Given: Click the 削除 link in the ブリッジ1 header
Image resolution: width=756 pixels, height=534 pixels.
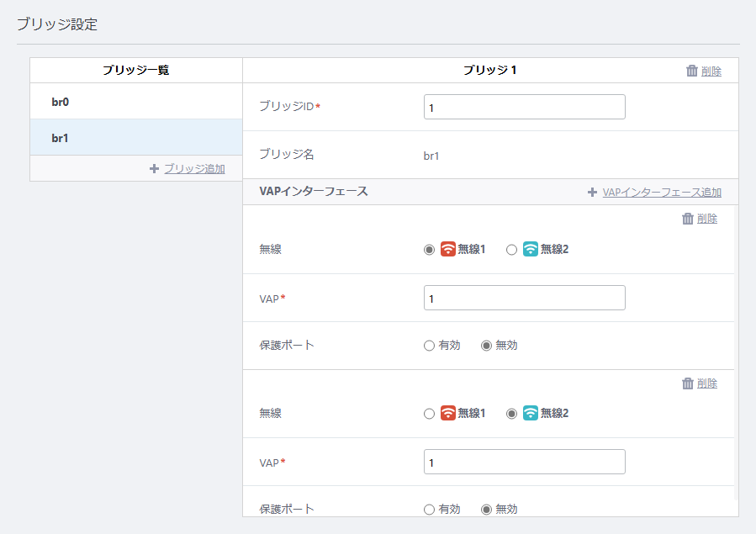Looking at the screenshot, I should tap(711, 71).
